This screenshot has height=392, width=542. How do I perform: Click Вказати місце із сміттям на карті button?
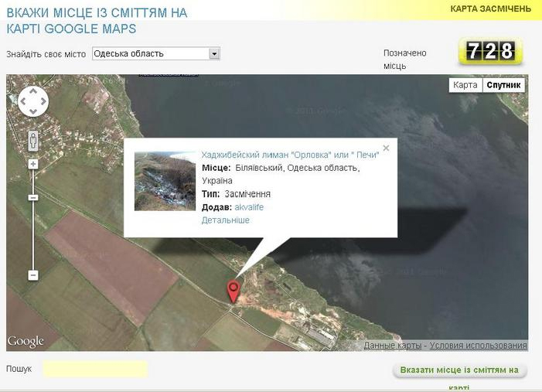pos(459,370)
